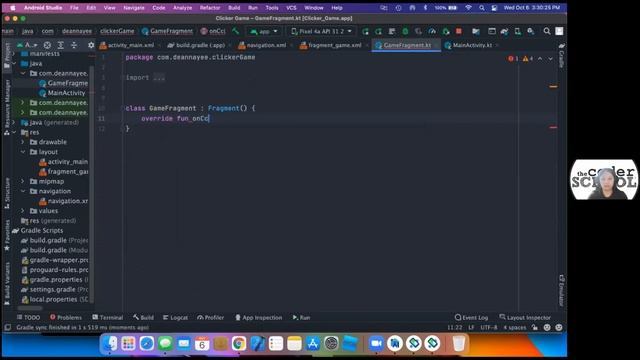Image resolution: width=640 pixels, height=360 pixels.
Task: Switch to the MainActivity.kt tab
Action: pyautogui.click(x=471, y=45)
